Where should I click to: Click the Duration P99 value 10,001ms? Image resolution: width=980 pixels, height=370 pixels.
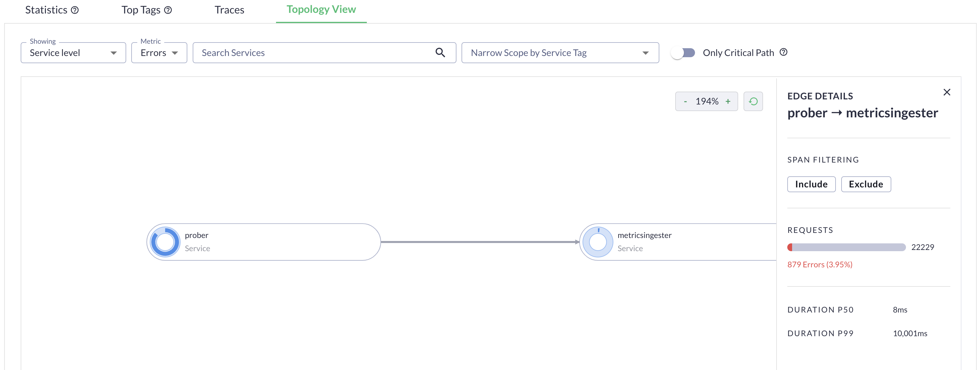910,333
